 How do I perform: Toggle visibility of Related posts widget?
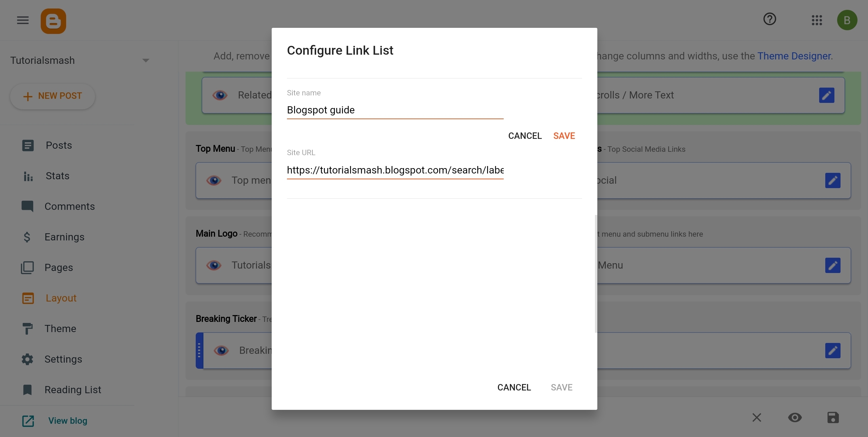click(220, 95)
